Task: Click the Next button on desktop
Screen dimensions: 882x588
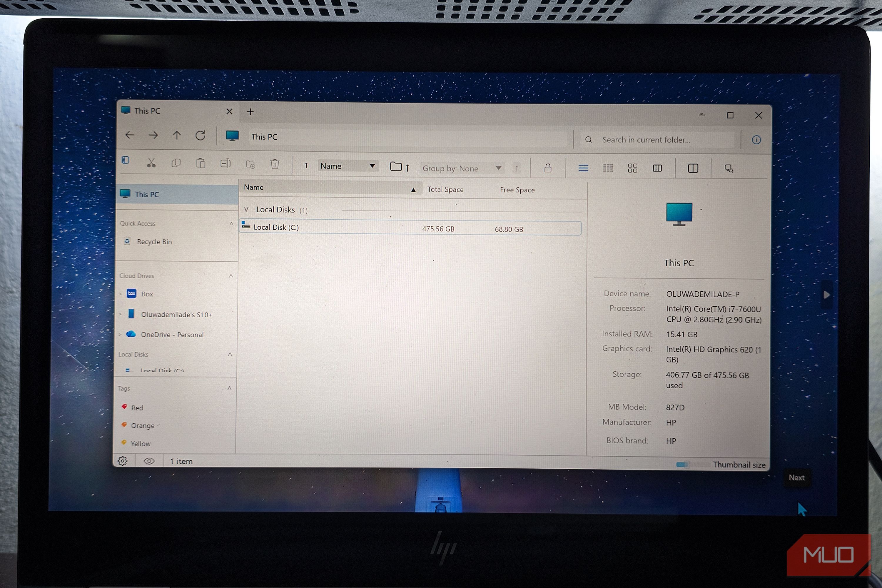Action: click(x=796, y=478)
